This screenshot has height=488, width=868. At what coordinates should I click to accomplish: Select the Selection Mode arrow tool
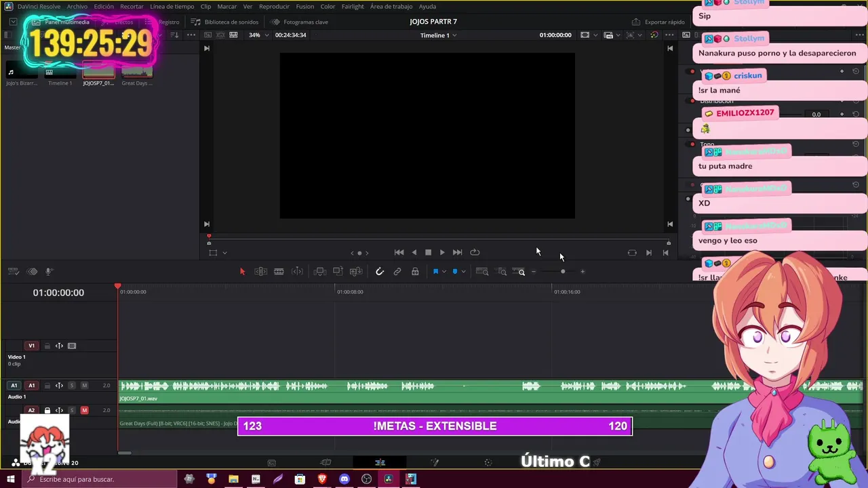[x=242, y=272]
